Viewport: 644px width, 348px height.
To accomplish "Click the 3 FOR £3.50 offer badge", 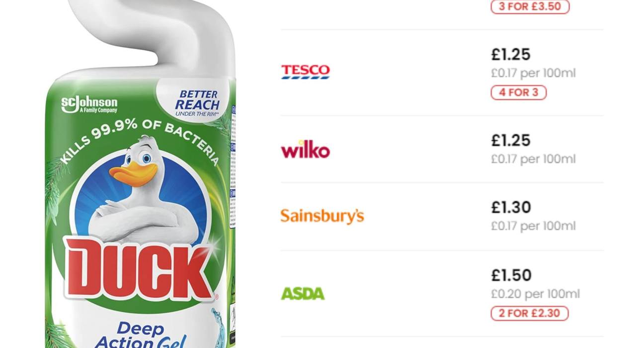I will coord(530,7).
